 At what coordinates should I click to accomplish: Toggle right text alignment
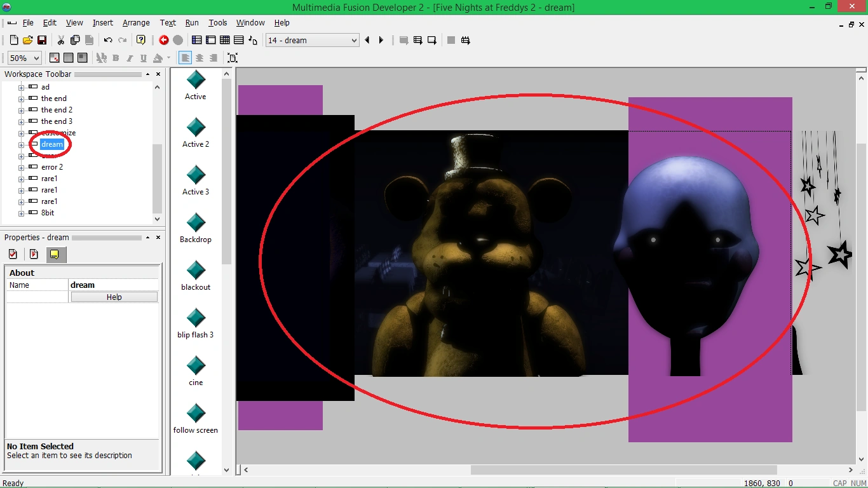[x=214, y=58]
